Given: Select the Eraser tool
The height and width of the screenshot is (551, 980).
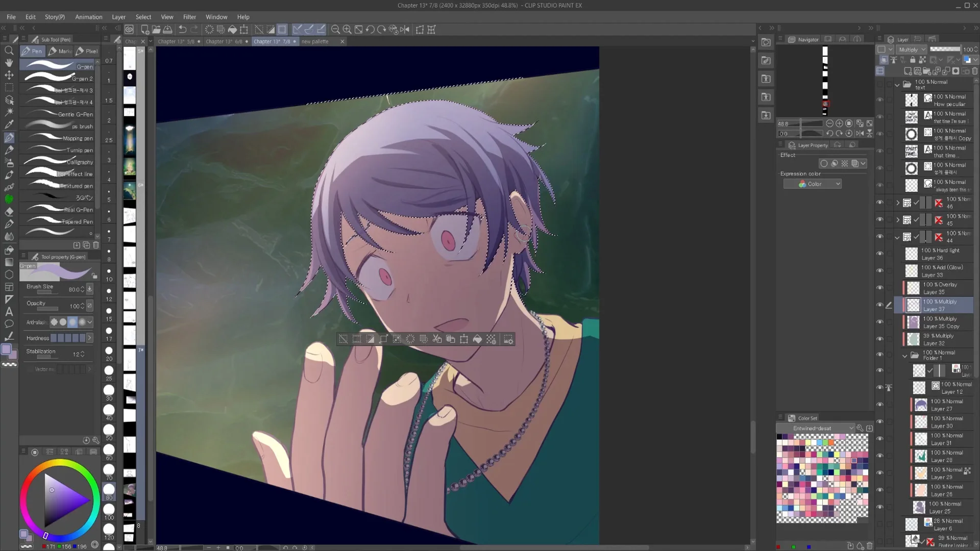Looking at the screenshot, I should (9, 212).
